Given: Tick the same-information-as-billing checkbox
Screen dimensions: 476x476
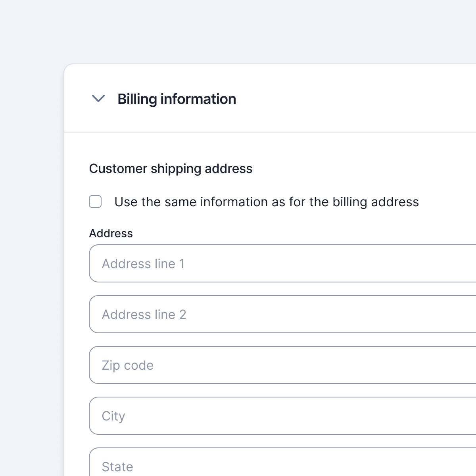Looking at the screenshot, I should (x=95, y=202).
